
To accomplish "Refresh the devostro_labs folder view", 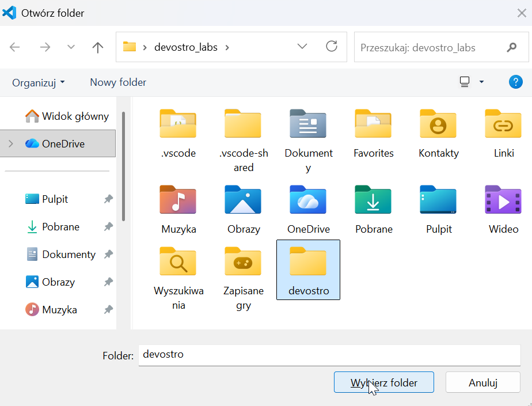I will coord(332,47).
